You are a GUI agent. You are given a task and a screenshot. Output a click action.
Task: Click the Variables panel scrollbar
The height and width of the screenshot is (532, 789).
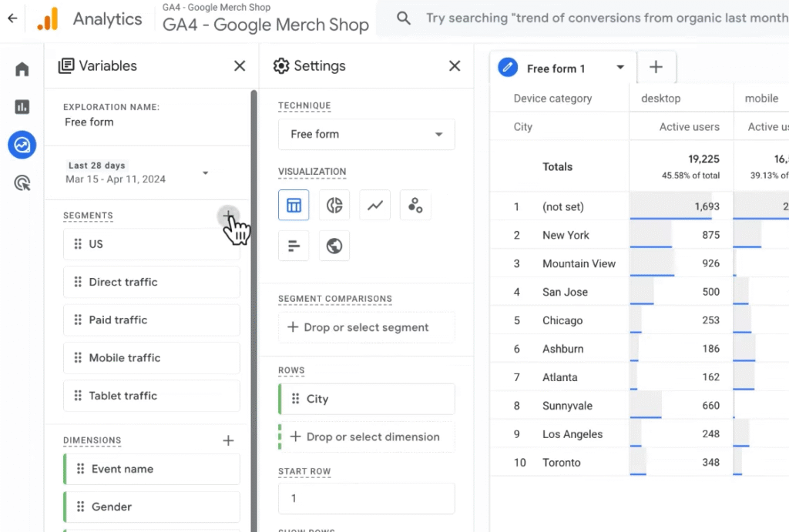click(254, 310)
